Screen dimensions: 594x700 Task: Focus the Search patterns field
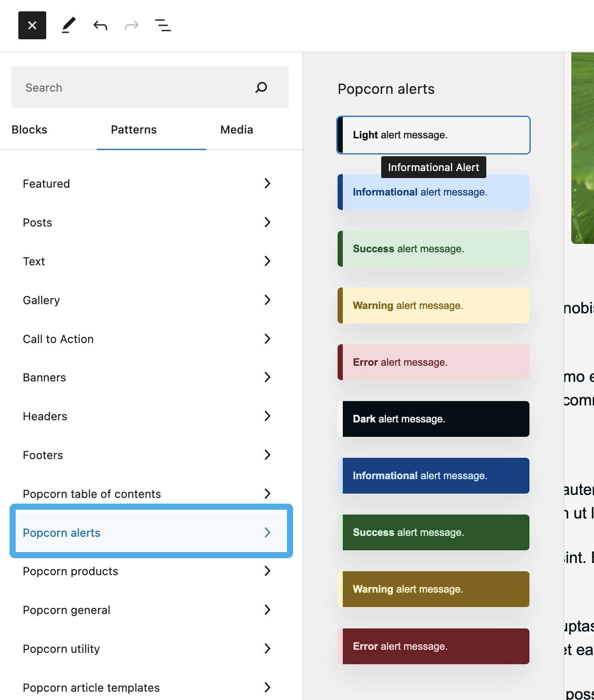pyautogui.click(x=150, y=87)
